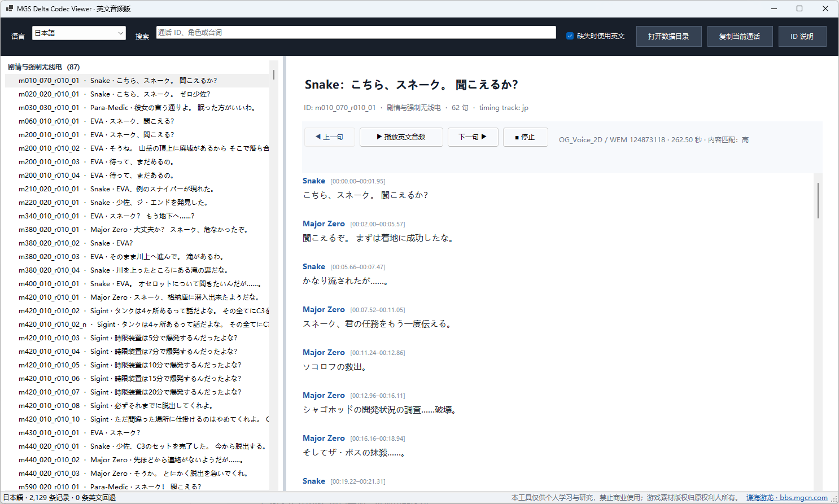
Task: Open the ID 说明 help button
Action: pos(802,36)
